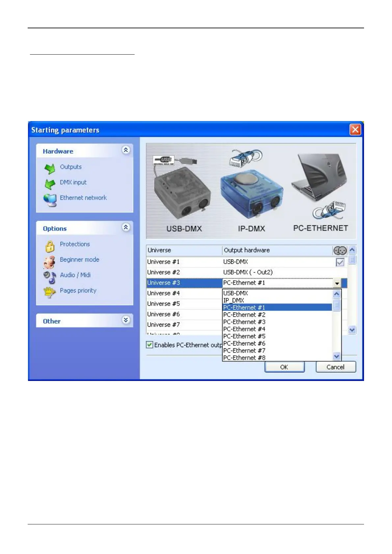Click the Protections padlock icon

50,246
